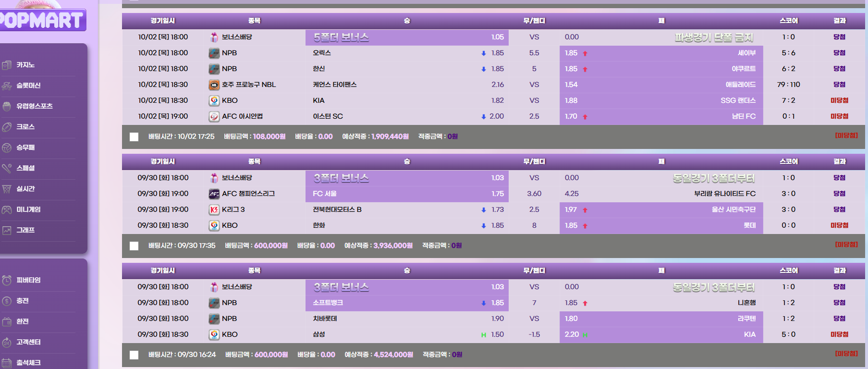Image resolution: width=868 pixels, height=369 pixels.
Task: Select the checkbox for the 09/30 16:24 bet
Action: [x=134, y=355]
